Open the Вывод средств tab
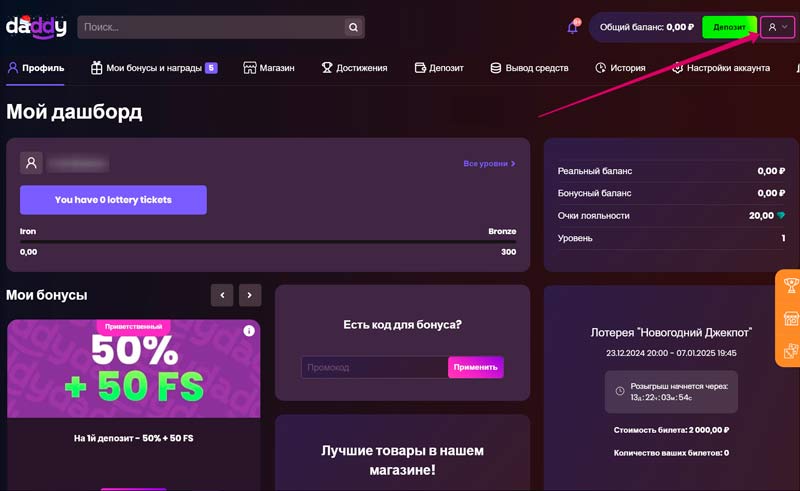Viewport: 800px width, 491px height. 529,68
